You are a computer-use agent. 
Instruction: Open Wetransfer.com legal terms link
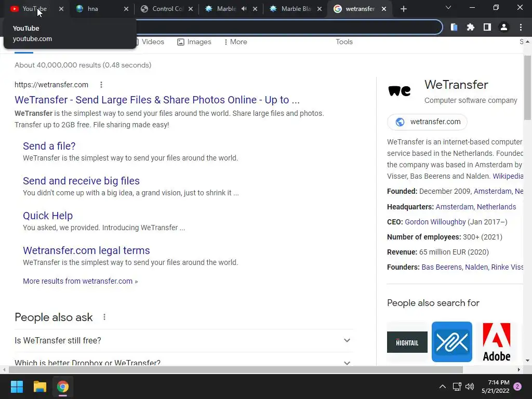click(87, 250)
